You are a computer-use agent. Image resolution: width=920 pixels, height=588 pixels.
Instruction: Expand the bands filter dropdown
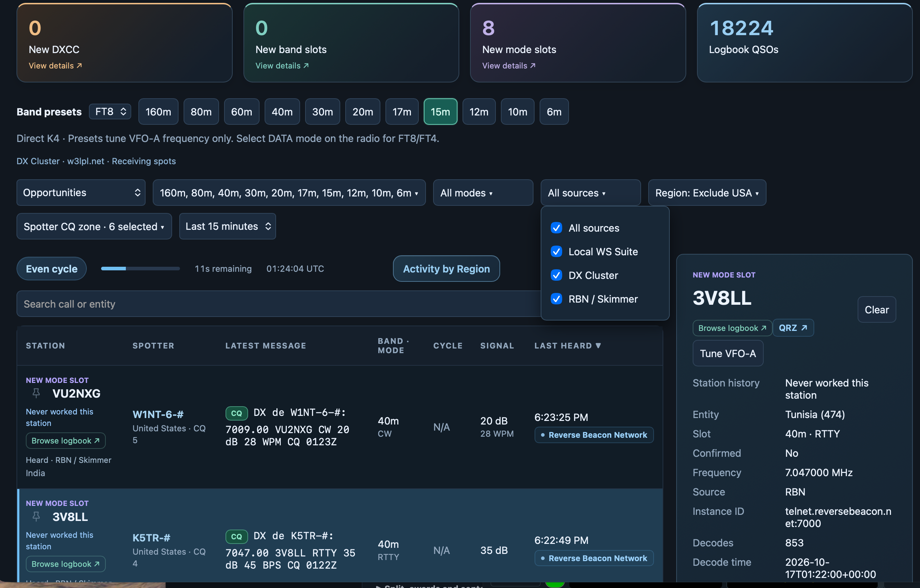click(289, 193)
